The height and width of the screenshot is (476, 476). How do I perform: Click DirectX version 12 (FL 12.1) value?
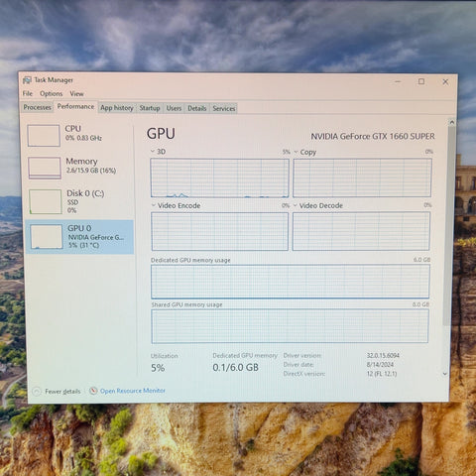pos(382,374)
